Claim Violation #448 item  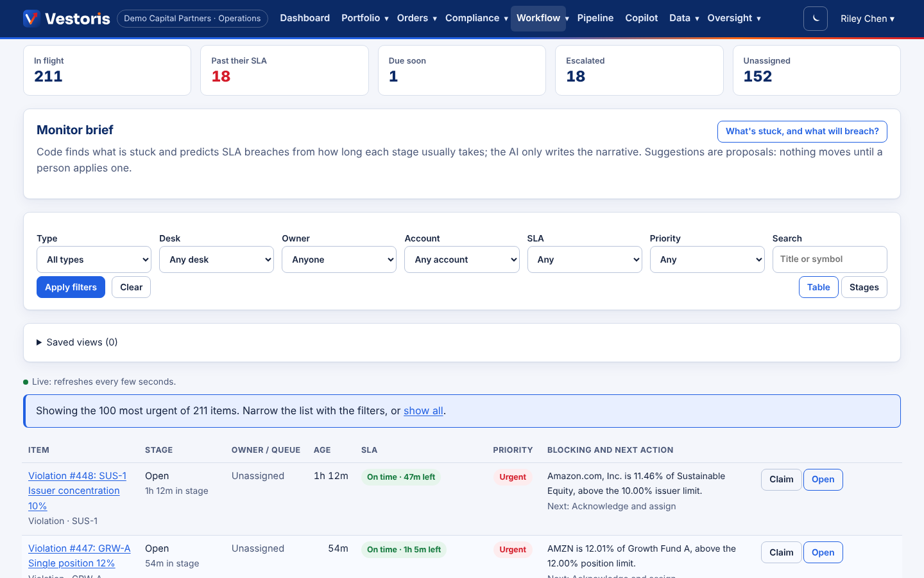point(781,480)
